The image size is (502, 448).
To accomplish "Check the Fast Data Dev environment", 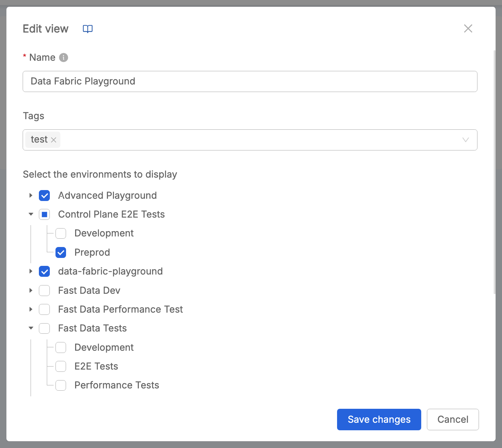I will point(44,290).
